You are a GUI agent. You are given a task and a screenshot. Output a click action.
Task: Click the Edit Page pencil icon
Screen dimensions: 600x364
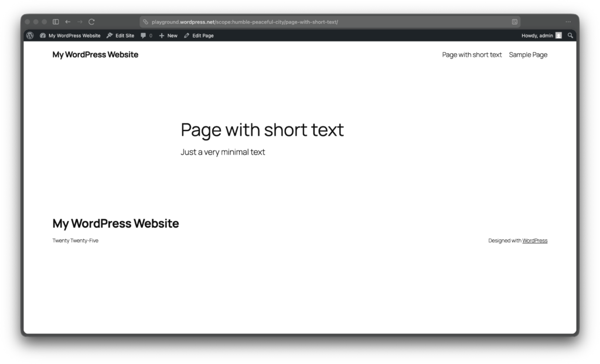pyautogui.click(x=187, y=35)
